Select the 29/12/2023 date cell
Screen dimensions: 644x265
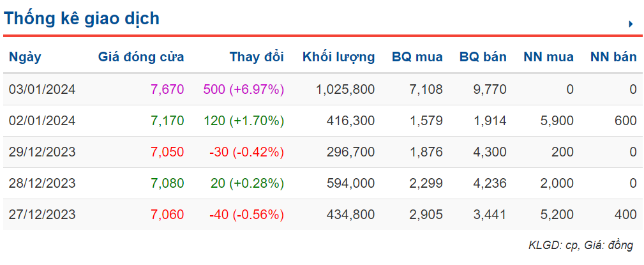pyautogui.click(x=42, y=152)
